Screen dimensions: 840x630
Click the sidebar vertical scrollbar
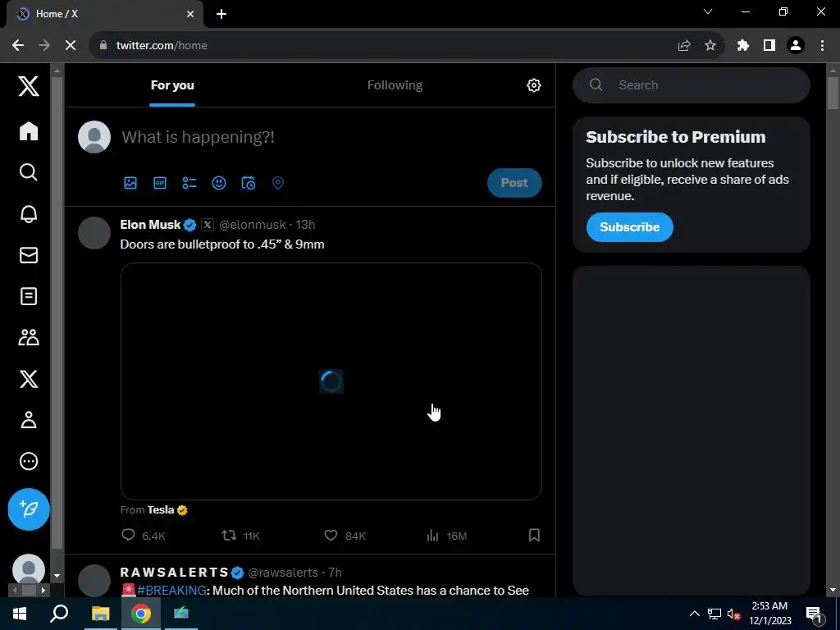57,311
